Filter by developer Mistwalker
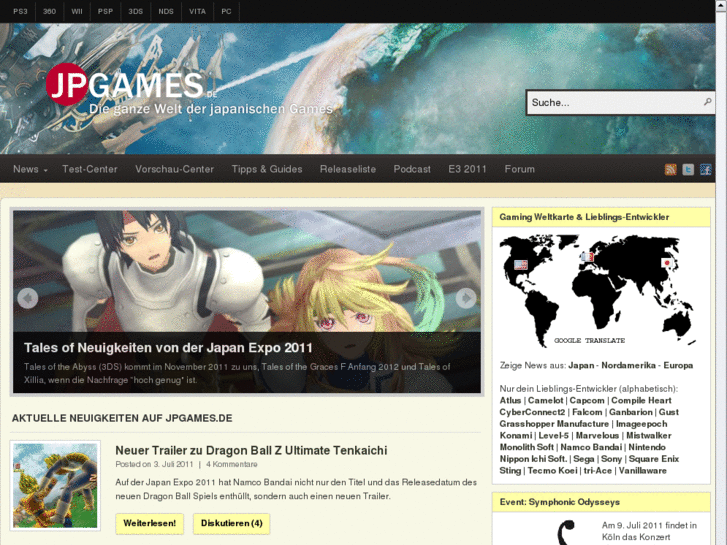The height and width of the screenshot is (545, 727). coord(649,435)
